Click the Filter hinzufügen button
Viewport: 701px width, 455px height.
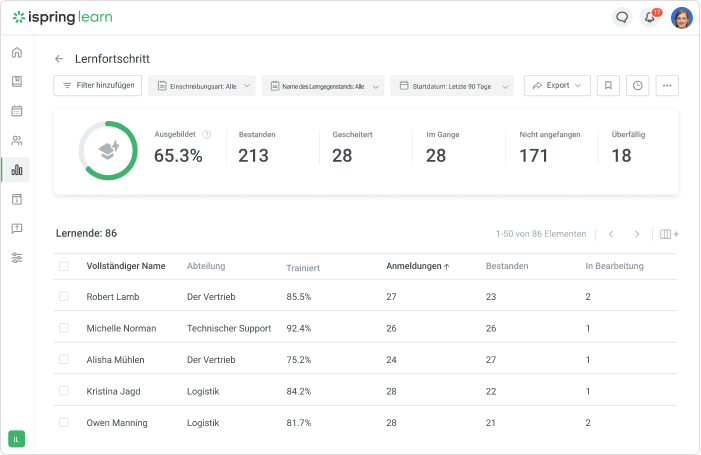click(97, 85)
